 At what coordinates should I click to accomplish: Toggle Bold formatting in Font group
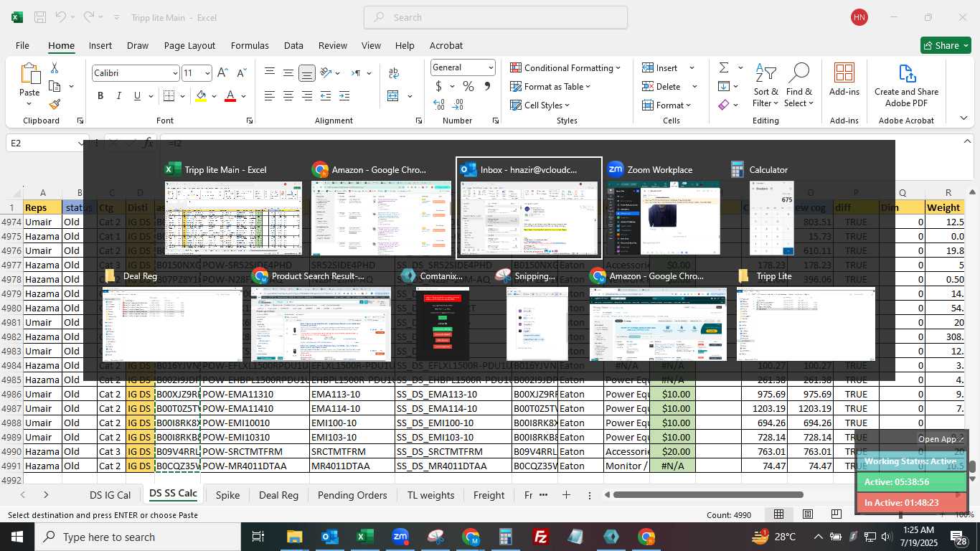(x=100, y=96)
